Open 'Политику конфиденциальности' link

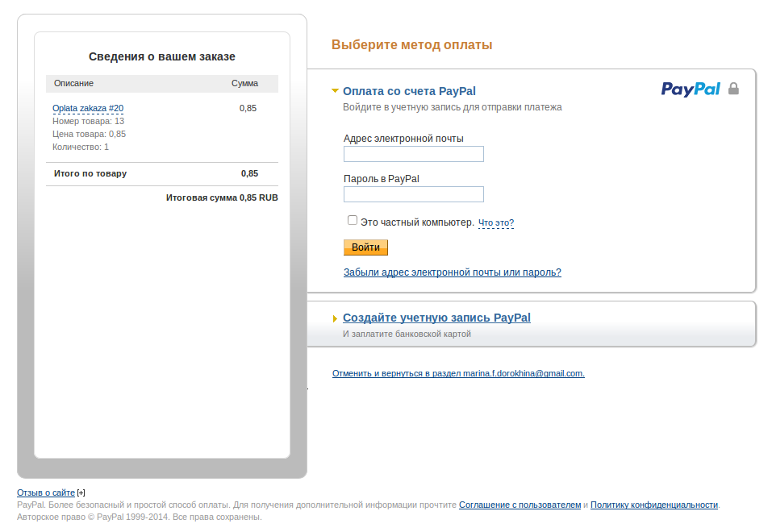click(654, 505)
